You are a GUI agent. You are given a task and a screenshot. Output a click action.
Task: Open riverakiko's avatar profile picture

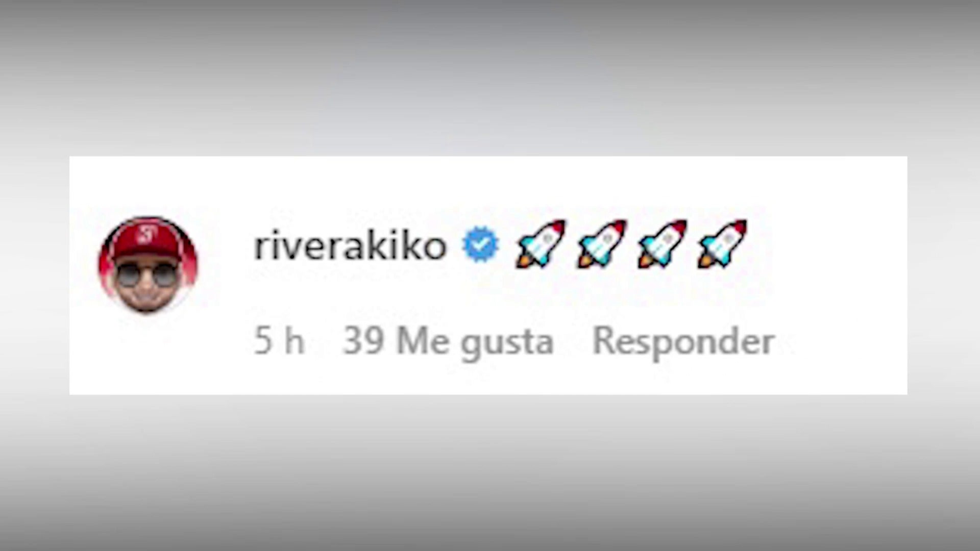(148, 265)
